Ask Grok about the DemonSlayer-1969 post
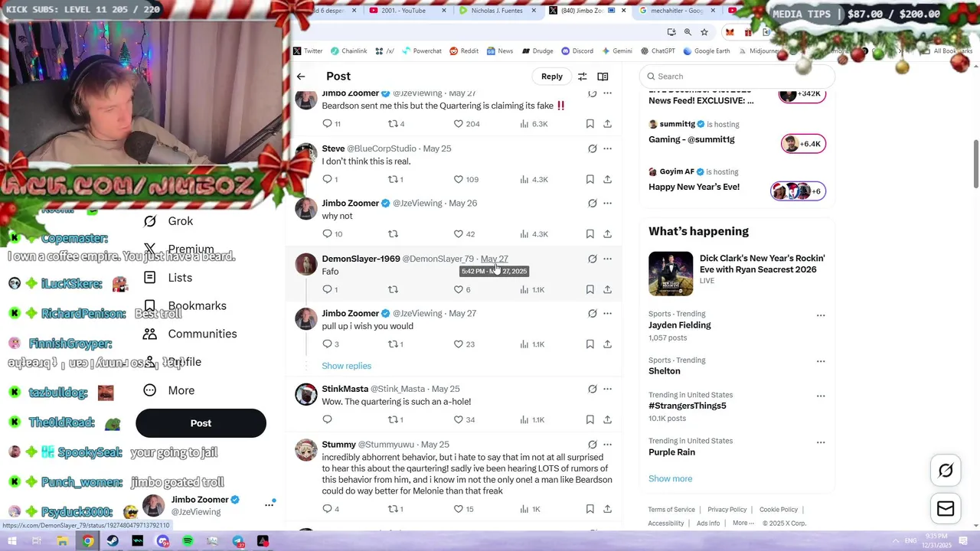 tap(593, 259)
